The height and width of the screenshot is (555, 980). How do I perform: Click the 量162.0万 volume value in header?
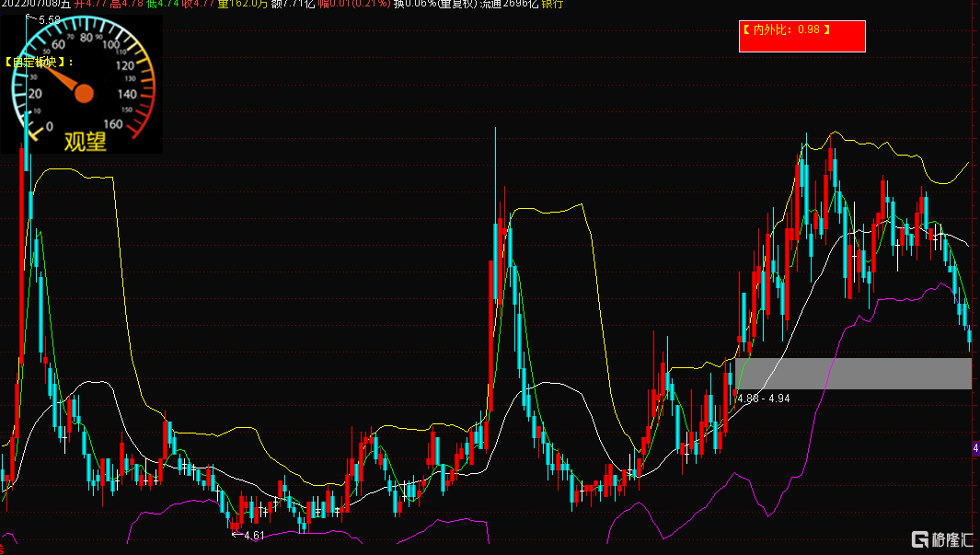(x=243, y=5)
